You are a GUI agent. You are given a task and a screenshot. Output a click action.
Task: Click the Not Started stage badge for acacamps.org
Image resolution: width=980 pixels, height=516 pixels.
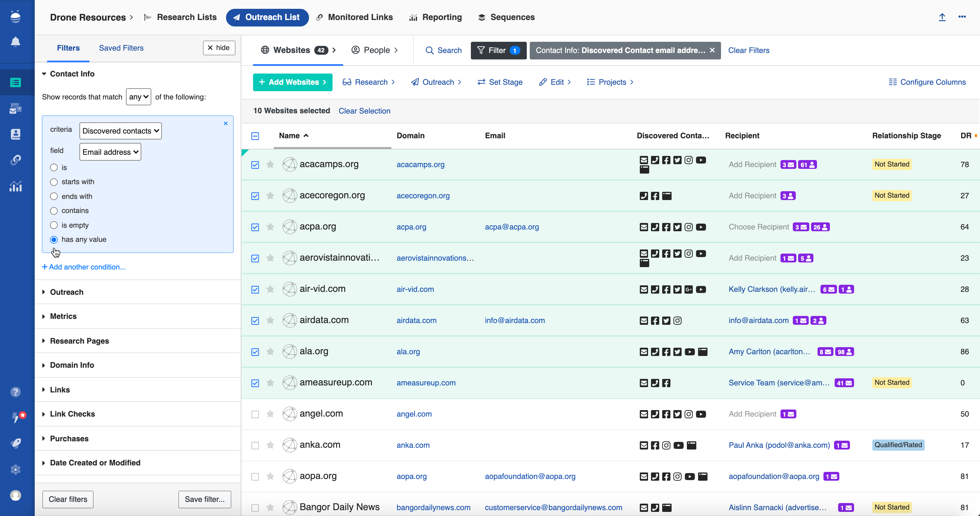pyautogui.click(x=891, y=164)
